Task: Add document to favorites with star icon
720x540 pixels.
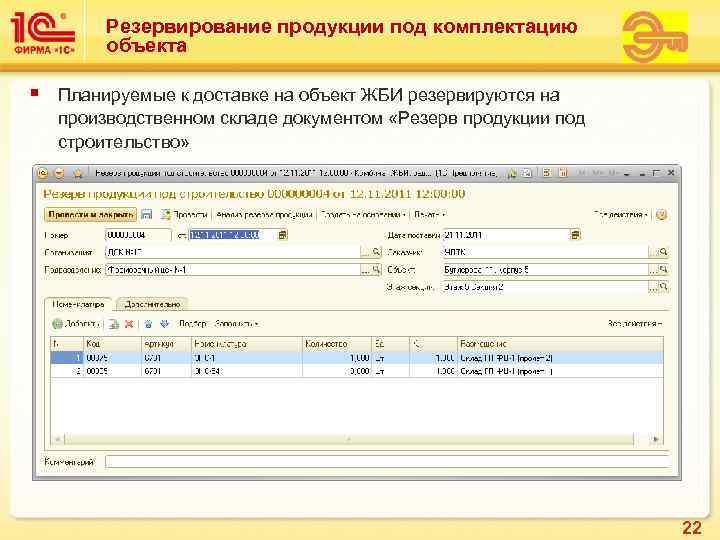Action: 78,173
